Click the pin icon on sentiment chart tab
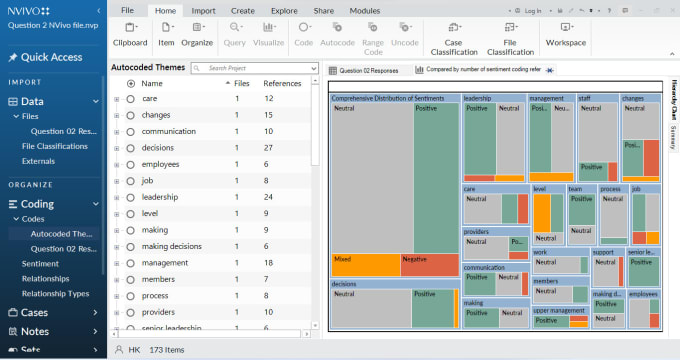This screenshot has width=680, height=360. click(x=549, y=70)
